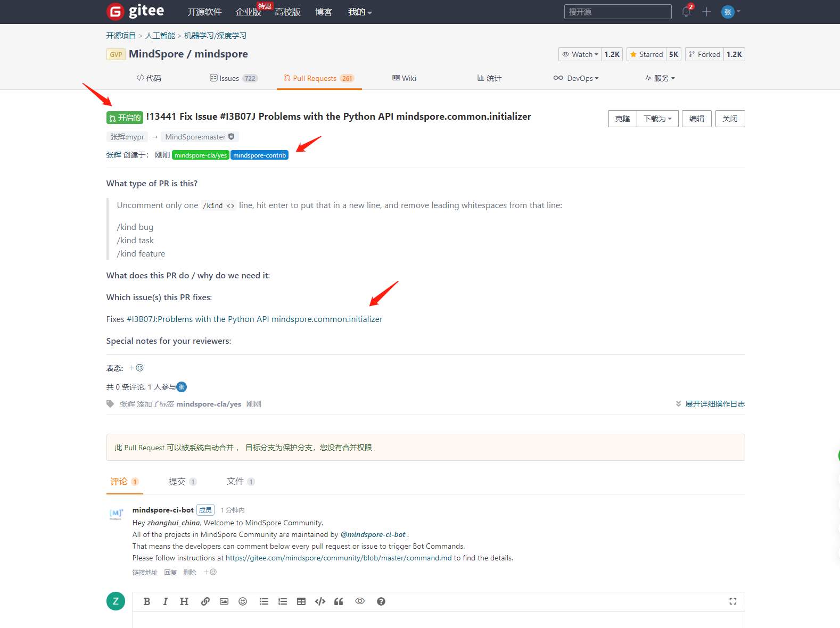Insert a table in comment editor
The image size is (840, 628).
pos(301,601)
